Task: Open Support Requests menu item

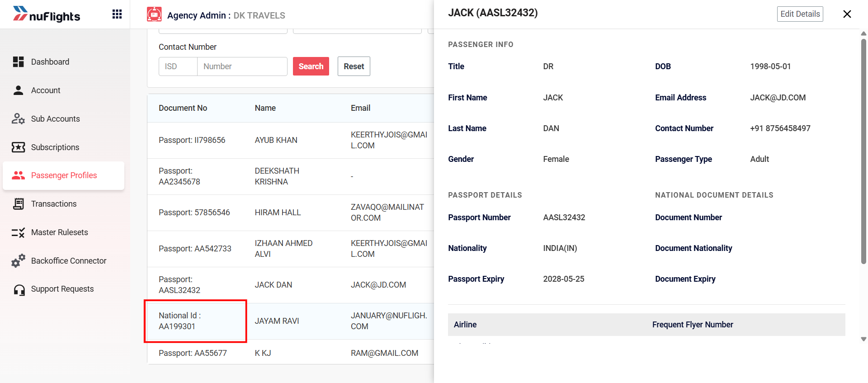Action: point(63,289)
